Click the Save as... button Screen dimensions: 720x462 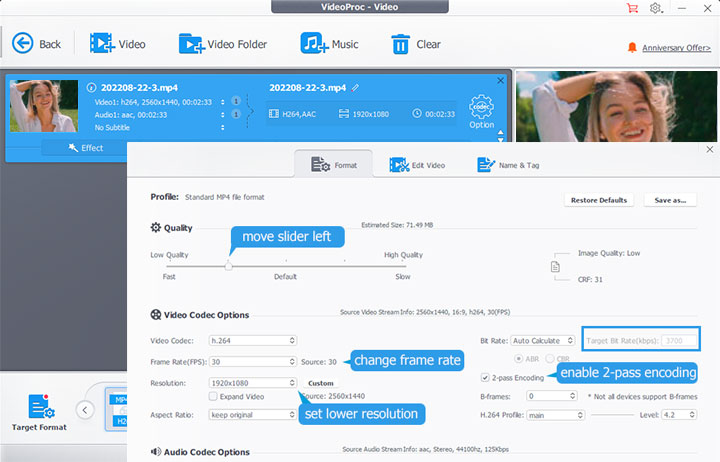[670, 200]
